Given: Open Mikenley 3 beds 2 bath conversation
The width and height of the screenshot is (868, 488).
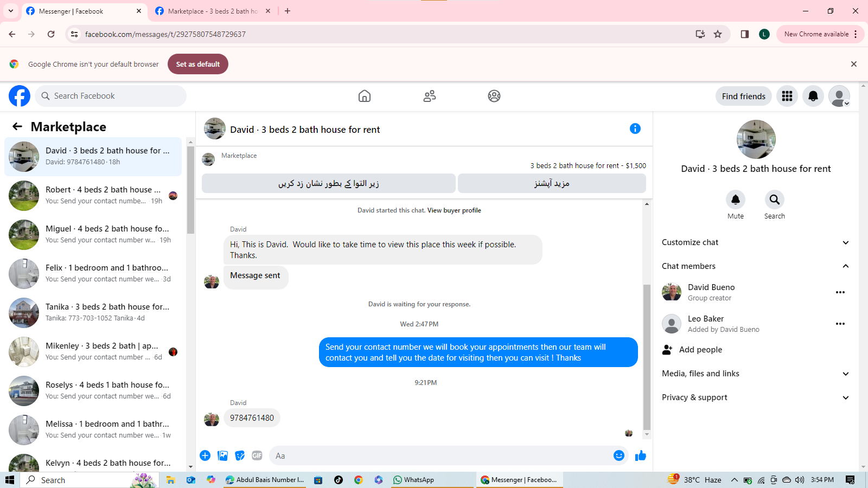Looking at the screenshot, I should [93, 351].
